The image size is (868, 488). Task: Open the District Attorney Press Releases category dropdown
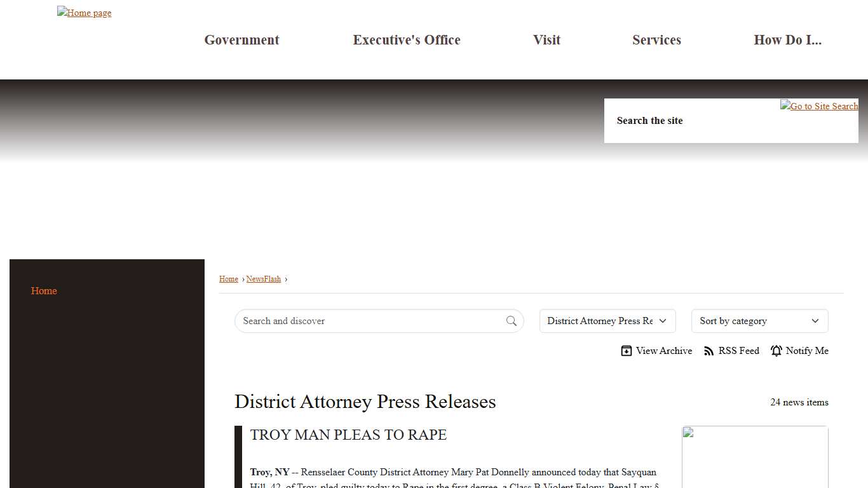(607, 321)
